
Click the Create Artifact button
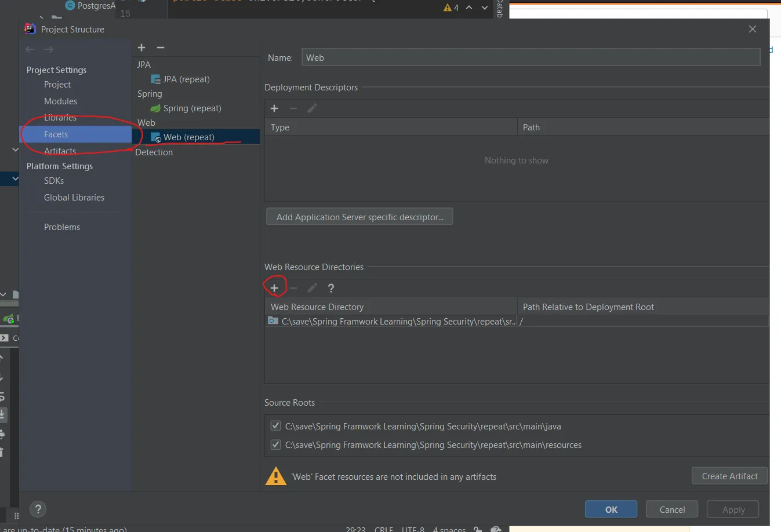[729, 476]
